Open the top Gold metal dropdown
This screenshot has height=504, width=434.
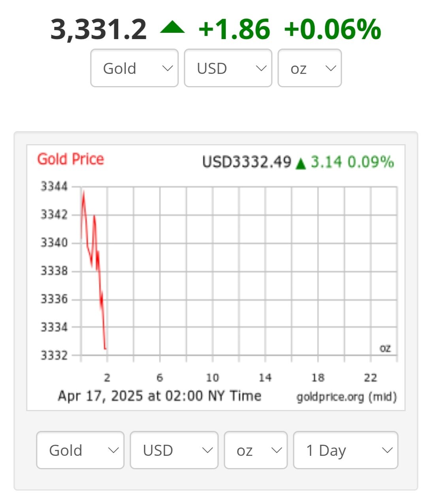pyautogui.click(x=134, y=68)
